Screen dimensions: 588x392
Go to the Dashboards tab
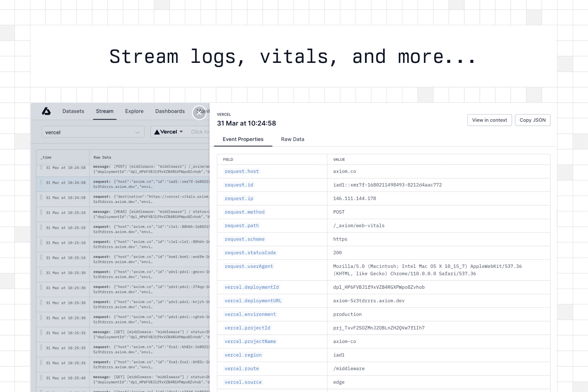click(x=170, y=111)
